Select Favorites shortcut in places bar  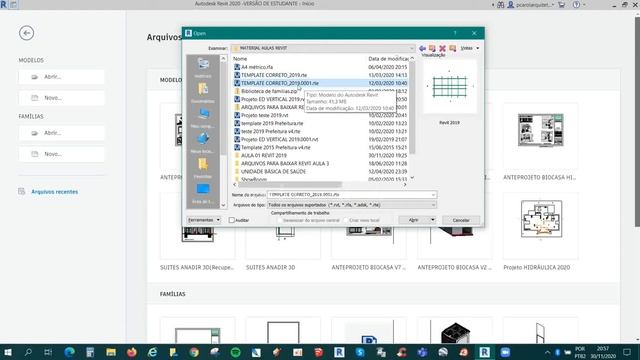click(x=203, y=168)
